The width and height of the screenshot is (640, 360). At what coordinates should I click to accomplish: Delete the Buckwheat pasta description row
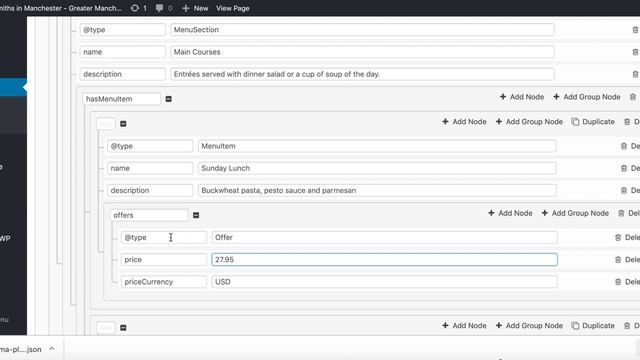pyautogui.click(x=630, y=190)
